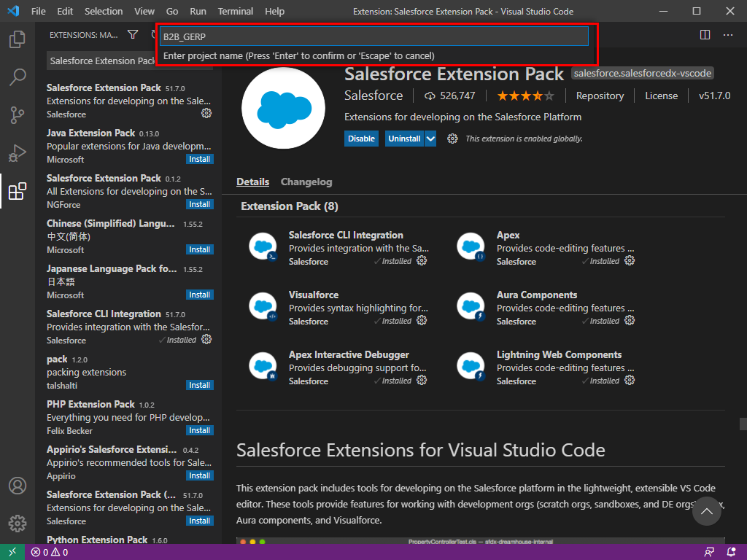Open gear for Apex Interactive Debugger card
The image size is (747, 560).
pyautogui.click(x=422, y=380)
